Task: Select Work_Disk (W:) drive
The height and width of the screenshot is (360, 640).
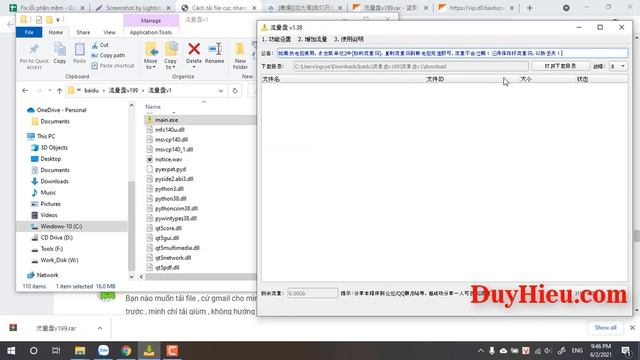Action: click(59, 260)
